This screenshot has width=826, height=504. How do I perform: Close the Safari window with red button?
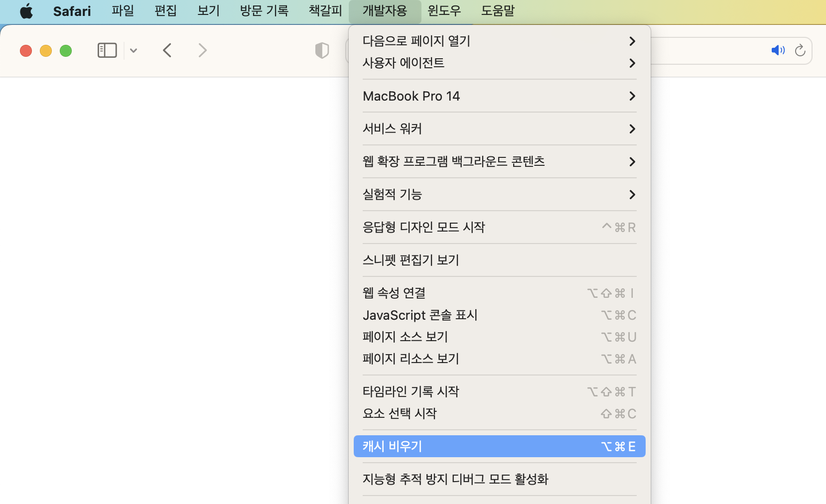click(26, 51)
